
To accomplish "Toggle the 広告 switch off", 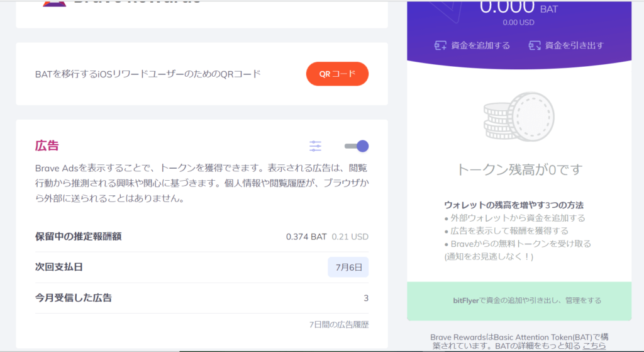I will click(x=357, y=146).
